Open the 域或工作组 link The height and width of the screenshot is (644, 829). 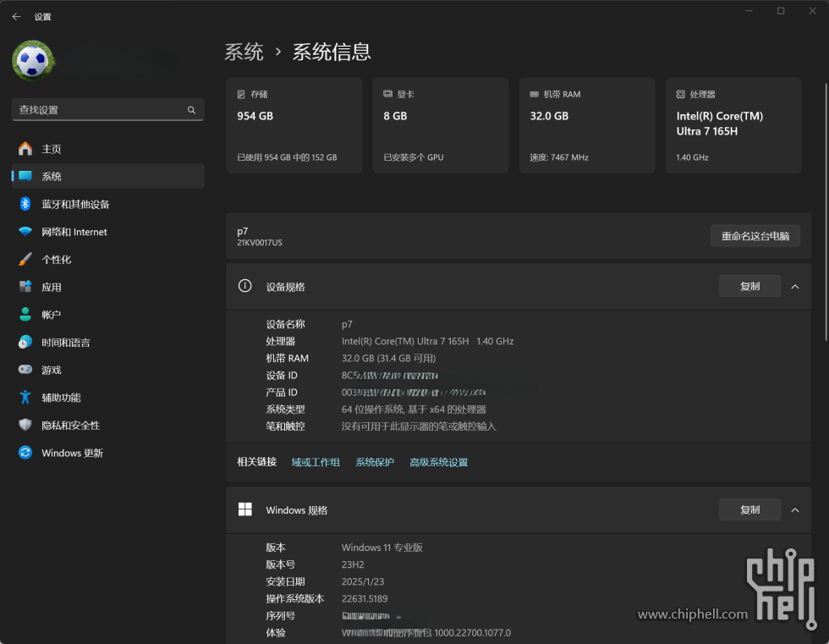click(x=316, y=462)
